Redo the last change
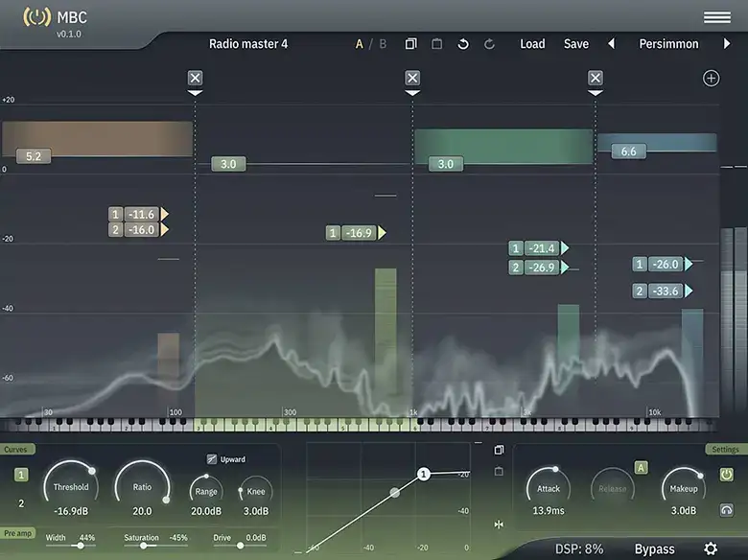The image size is (748, 560). coord(489,44)
